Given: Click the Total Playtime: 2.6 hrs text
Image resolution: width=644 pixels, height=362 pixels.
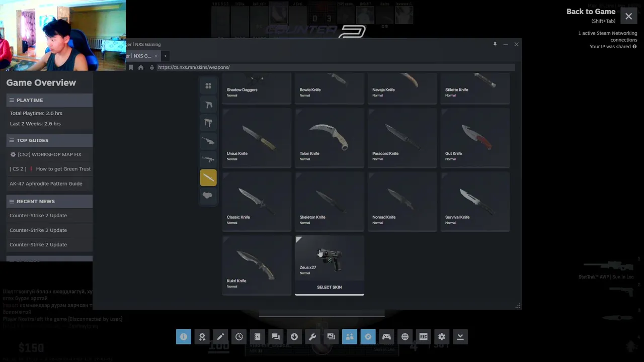Looking at the screenshot, I should (x=36, y=113).
